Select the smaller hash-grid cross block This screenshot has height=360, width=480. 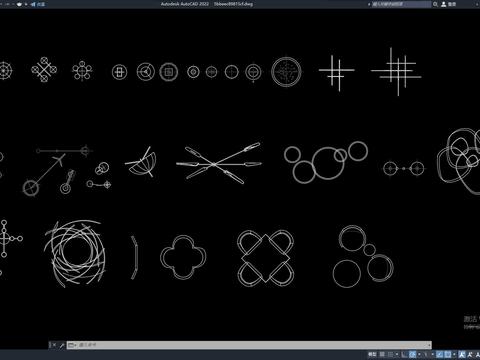click(x=337, y=73)
